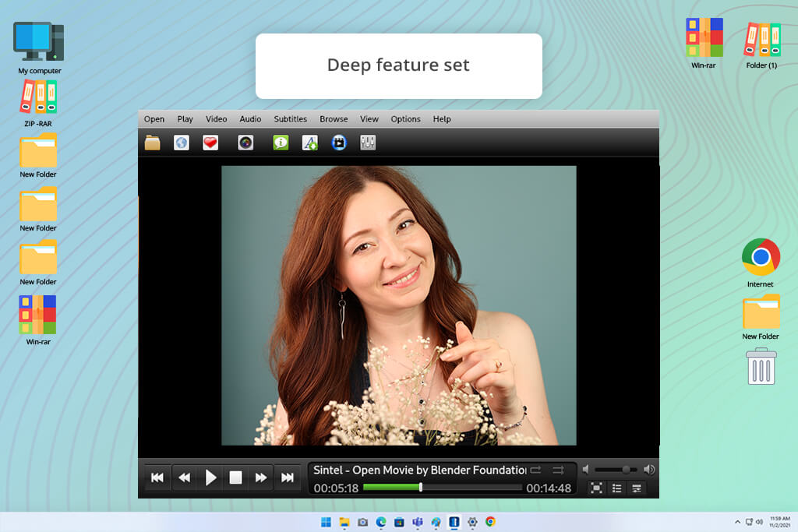Select the Win-rar icon on the left side

tap(38, 320)
